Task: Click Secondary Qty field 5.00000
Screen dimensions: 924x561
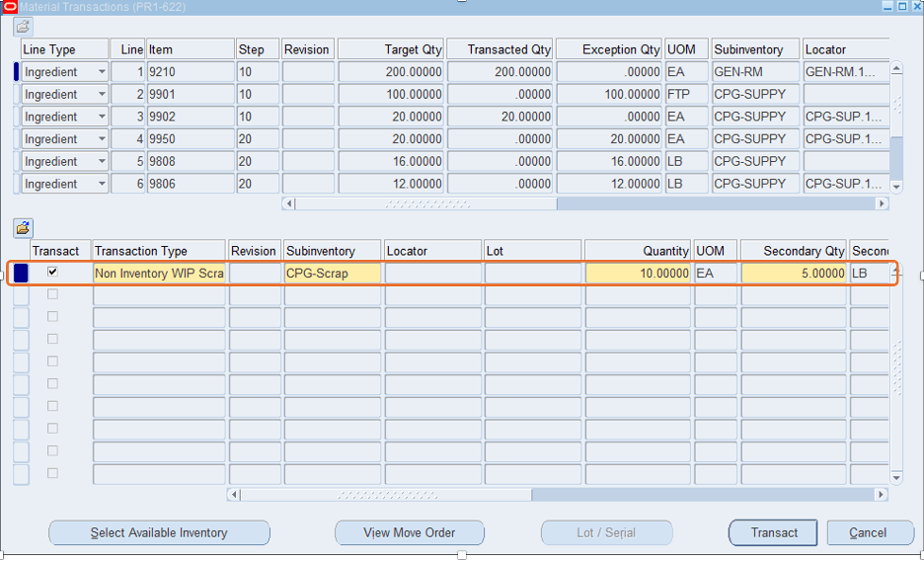Action: (x=794, y=274)
